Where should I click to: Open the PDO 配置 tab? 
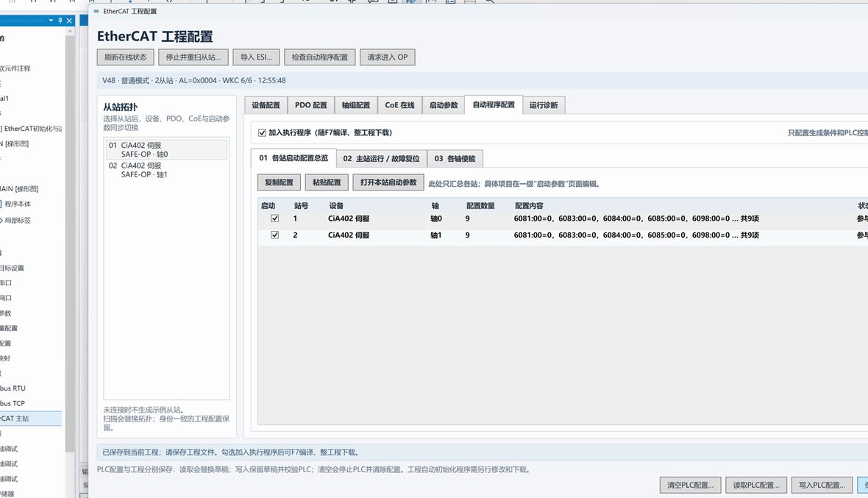(310, 105)
